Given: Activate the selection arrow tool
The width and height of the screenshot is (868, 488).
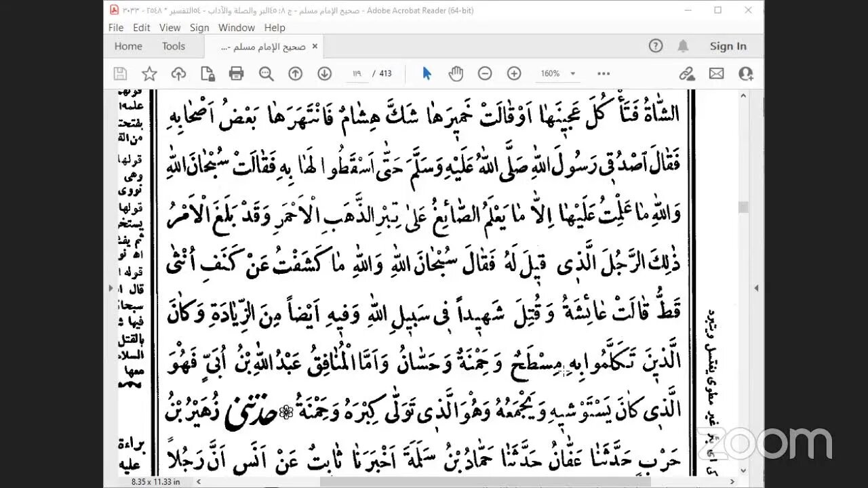Looking at the screenshot, I should [x=427, y=74].
